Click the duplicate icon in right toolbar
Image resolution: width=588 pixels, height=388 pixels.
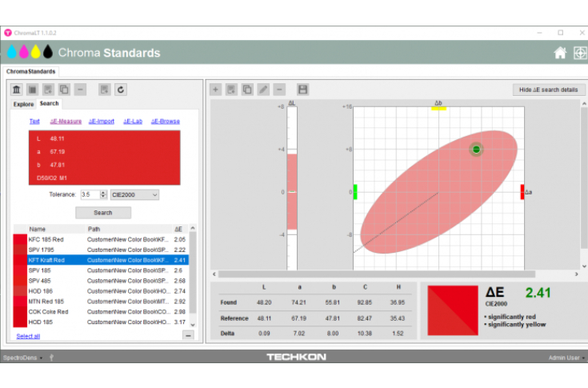click(247, 90)
